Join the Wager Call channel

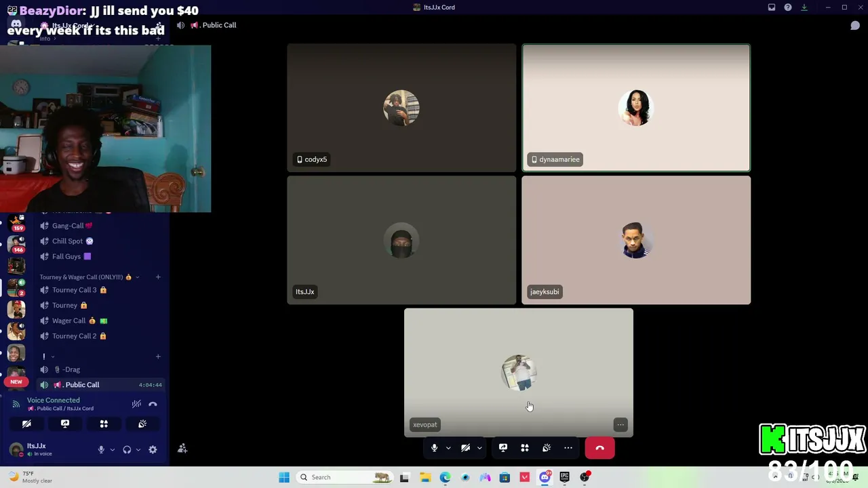point(101,321)
